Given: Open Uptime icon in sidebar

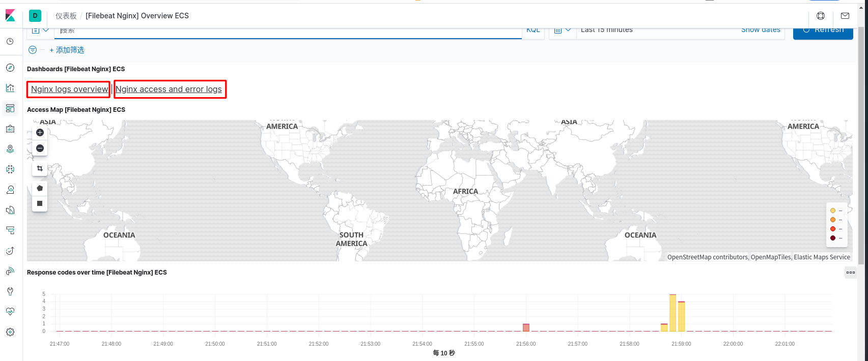Looking at the screenshot, I should [x=10, y=251].
